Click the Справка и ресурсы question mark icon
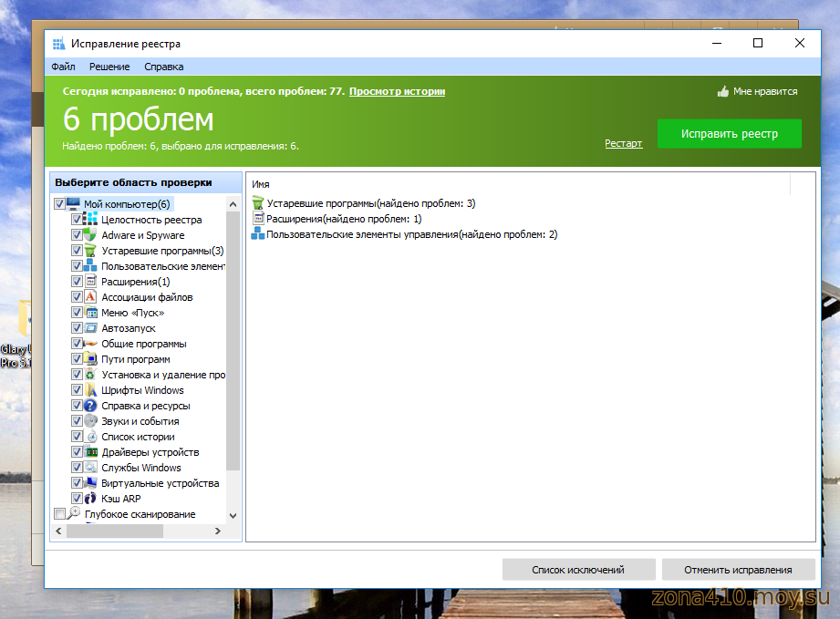This screenshot has width=840, height=619. point(90,406)
